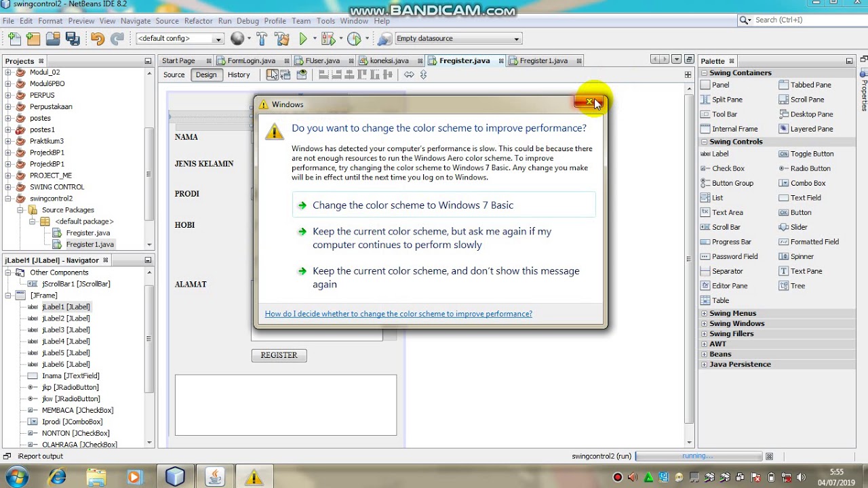Choose keep scheme and don't show again
The height and width of the screenshot is (488, 868).
click(444, 277)
